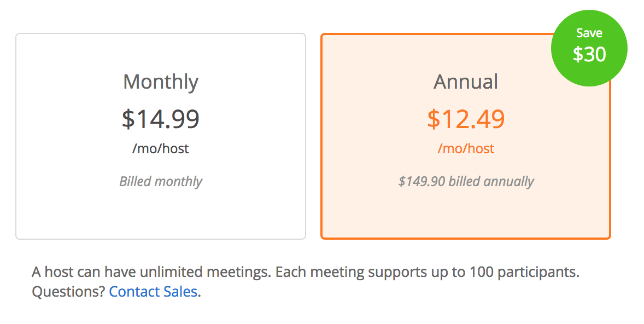Click the word "Sales" in the blue link

180,292
